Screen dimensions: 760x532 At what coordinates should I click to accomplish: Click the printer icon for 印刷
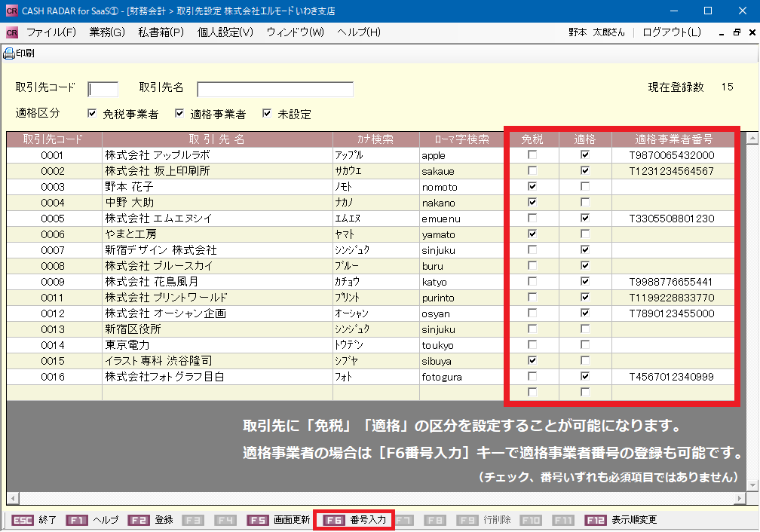9,54
